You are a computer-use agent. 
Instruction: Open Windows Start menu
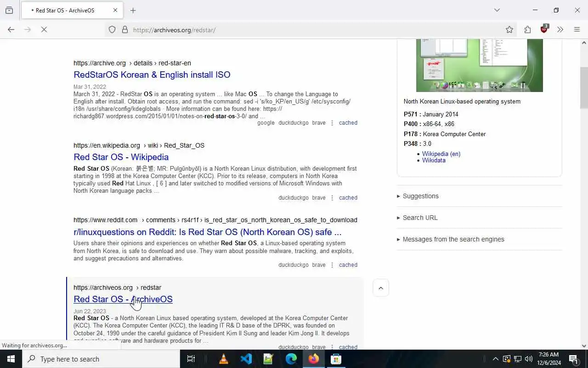pyautogui.click(x=11, y=359)
